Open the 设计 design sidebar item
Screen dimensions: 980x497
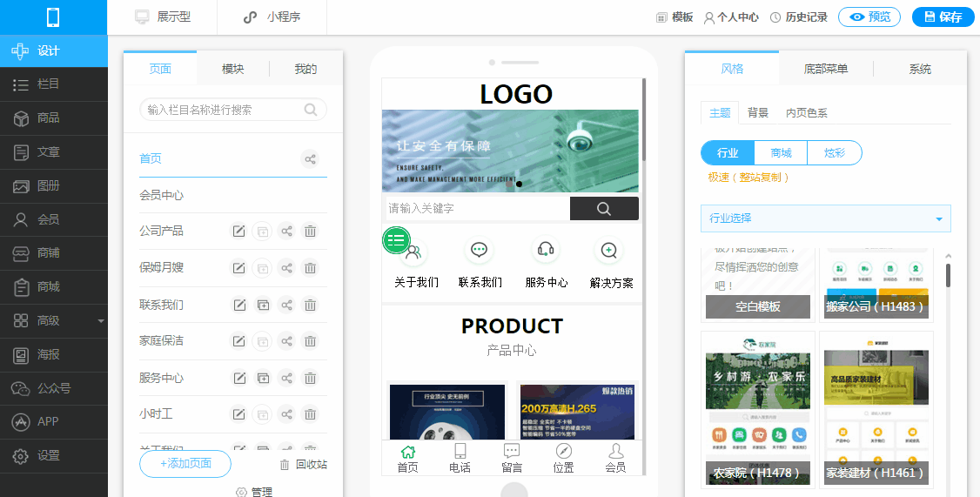coord(54,50)
